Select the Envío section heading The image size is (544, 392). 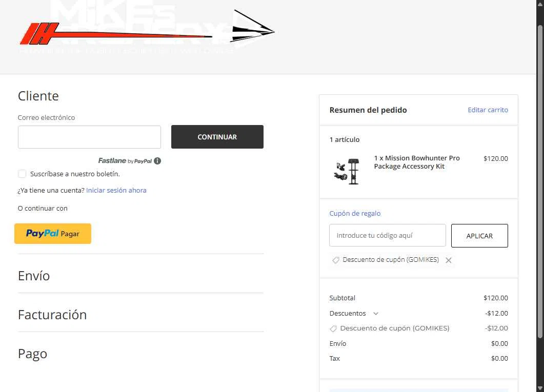34,276
